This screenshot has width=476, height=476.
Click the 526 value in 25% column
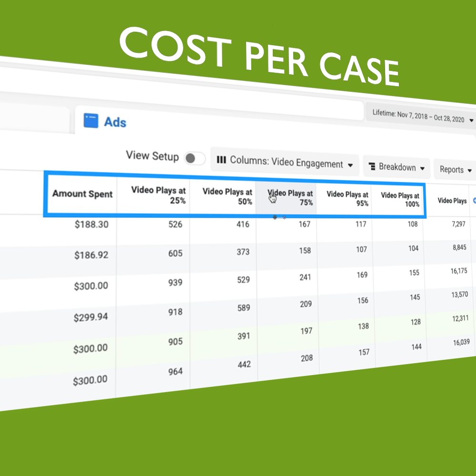(x=176, y=224)
